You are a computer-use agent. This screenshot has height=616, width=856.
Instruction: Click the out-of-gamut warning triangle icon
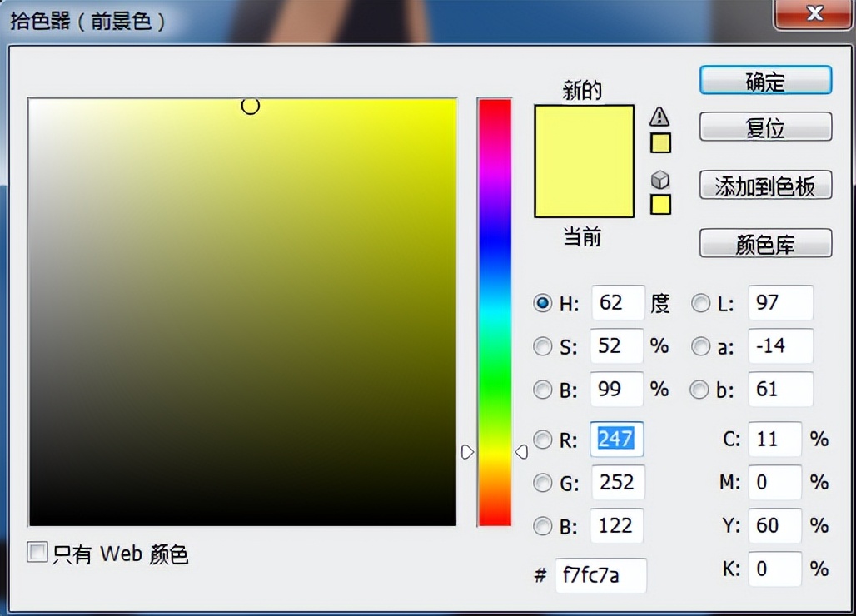point(659,117)
